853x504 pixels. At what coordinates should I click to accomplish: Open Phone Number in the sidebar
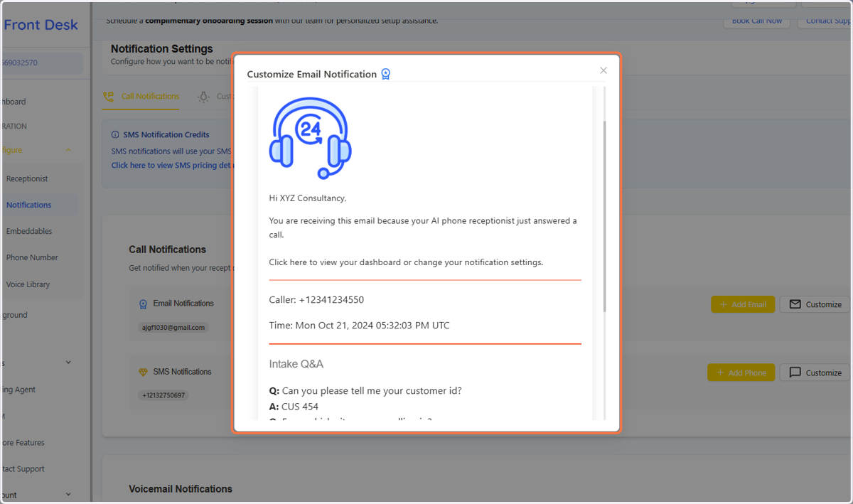point(32,257)
